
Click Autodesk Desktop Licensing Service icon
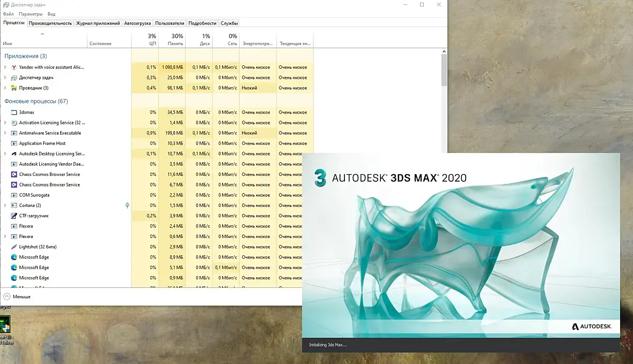tap(14, 154)
